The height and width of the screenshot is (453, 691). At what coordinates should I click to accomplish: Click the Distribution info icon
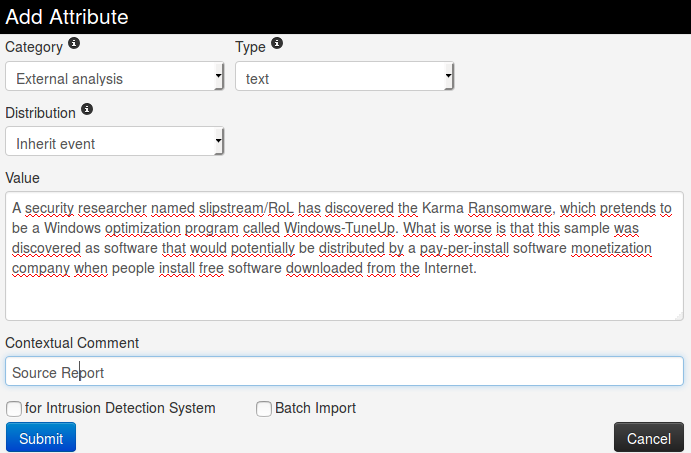87,110
